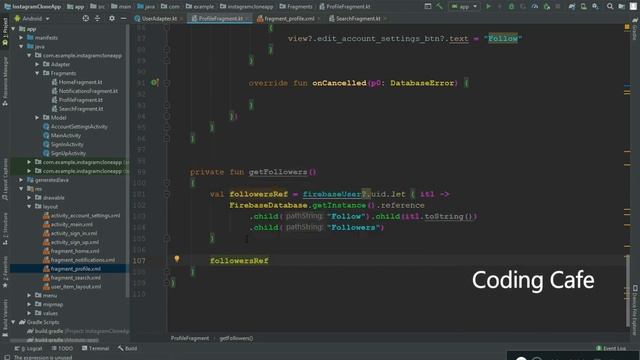The width and height of the screenshot is (640, 360).
Task: Click the Collapse All icon in Project panel
Action: pyautogui.click(x=98, y=18)
